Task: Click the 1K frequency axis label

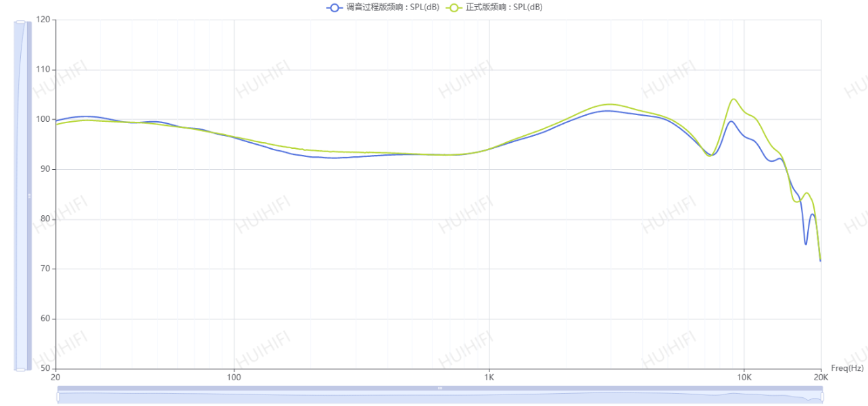Action: [x=489, y=377]
